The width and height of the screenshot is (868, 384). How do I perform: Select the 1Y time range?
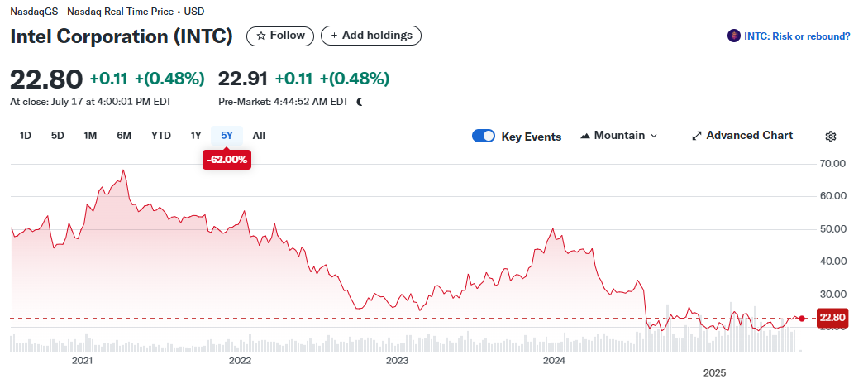click(x=196, y=136)
